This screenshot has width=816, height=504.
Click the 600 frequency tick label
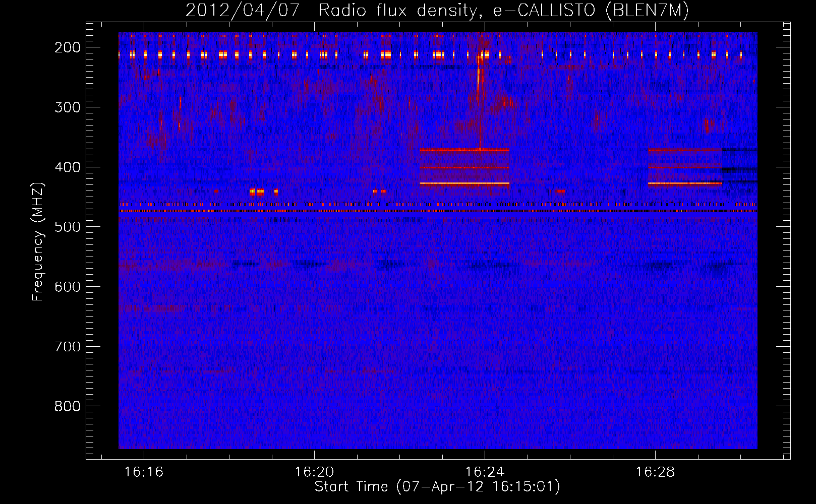68,287
